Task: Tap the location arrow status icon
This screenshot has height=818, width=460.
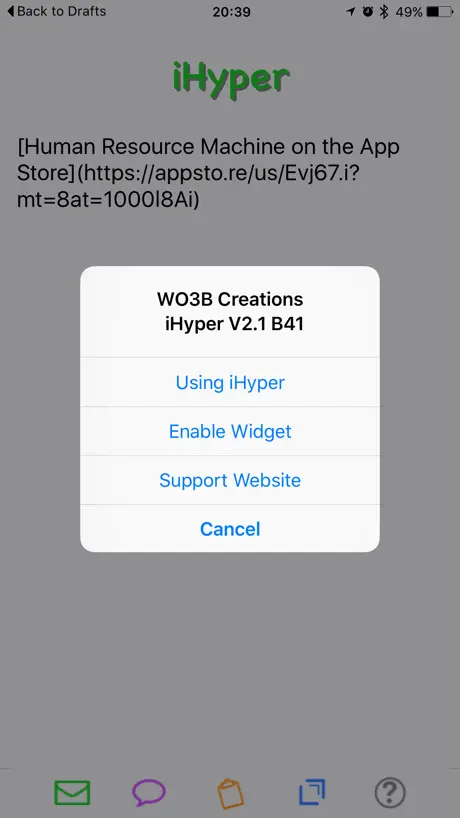Action: (x=350, y=11)
